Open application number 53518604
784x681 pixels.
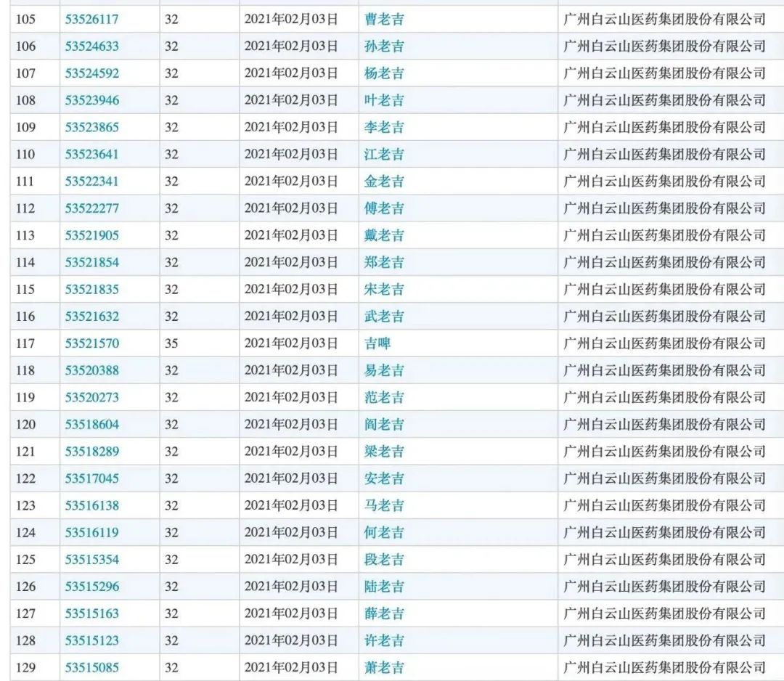click(92, 425)
